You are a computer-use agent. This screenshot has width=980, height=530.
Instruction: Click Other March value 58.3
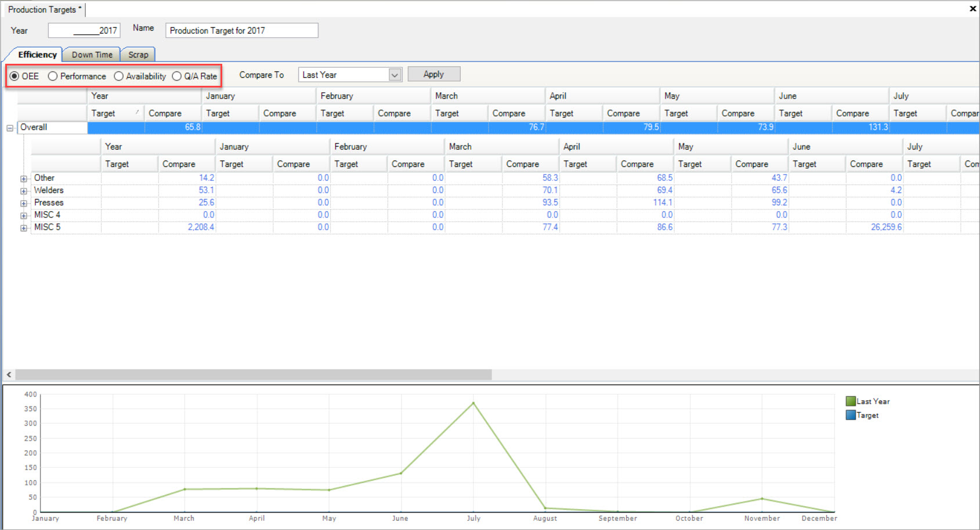(x=550, y=177)
